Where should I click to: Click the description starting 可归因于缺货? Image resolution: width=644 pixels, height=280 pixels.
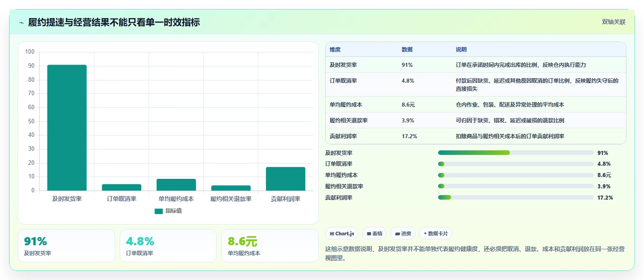tap(510, 121)
